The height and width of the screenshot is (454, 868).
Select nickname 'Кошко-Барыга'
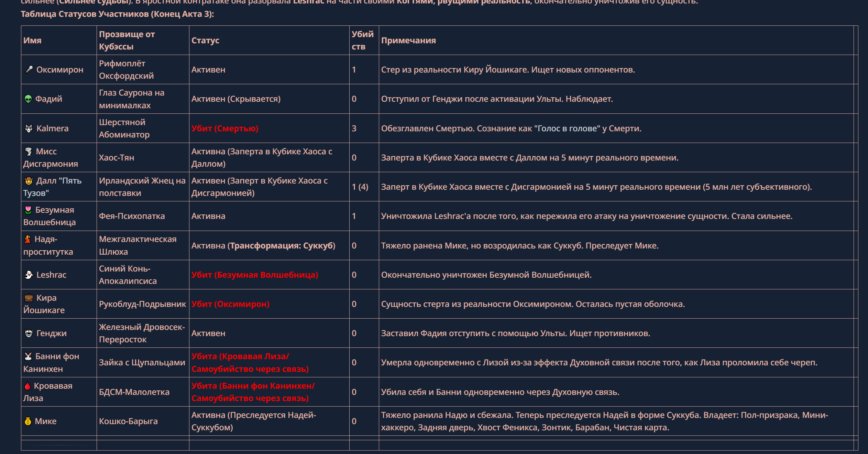(129, 421)
